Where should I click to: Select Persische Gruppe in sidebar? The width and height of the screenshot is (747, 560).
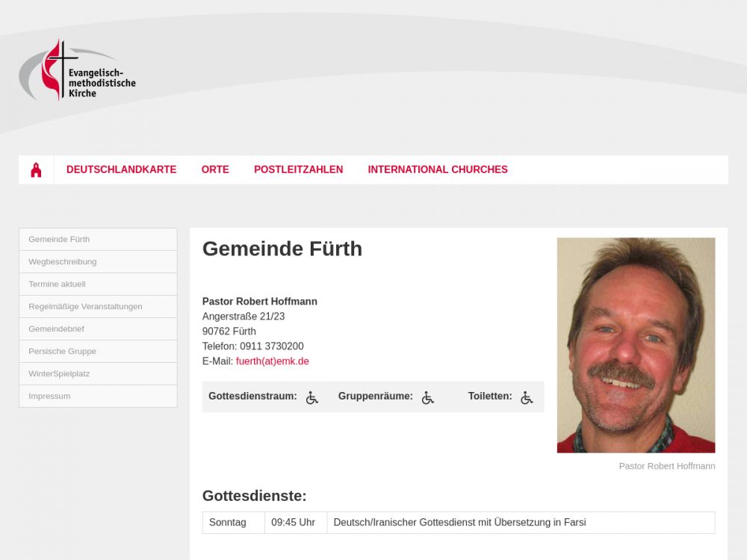click(x=98, y=352)
